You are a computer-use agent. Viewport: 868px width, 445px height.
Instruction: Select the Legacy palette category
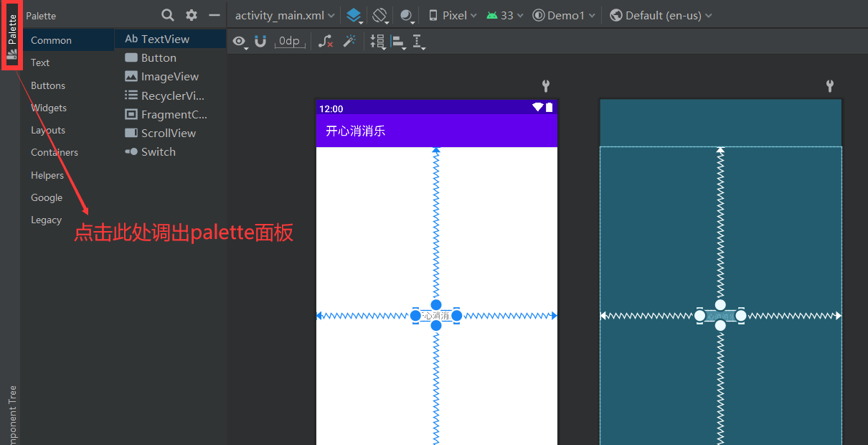click(x=46, y=220)
